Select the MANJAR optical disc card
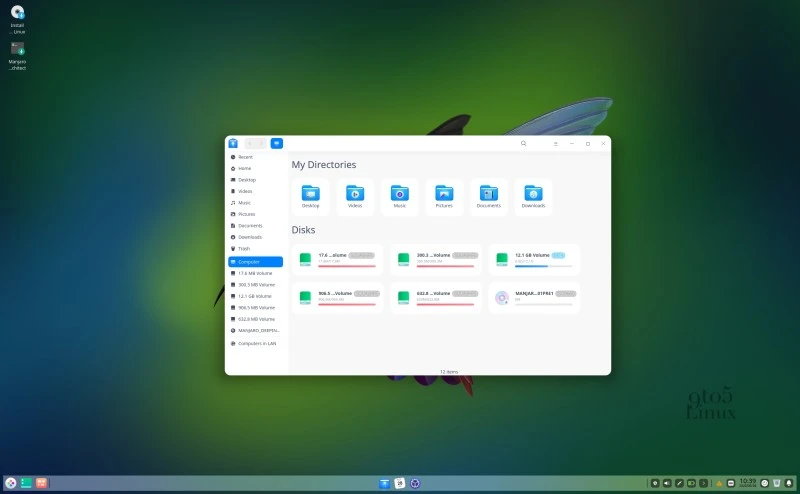This screenshot has height=494, width=800. (534, 298)
